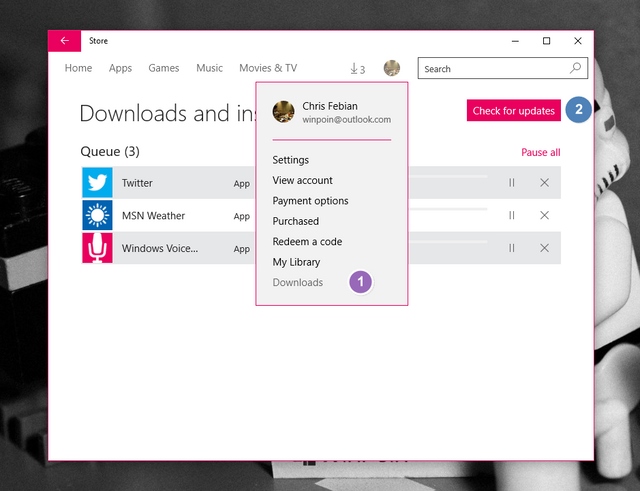Select Redeem a code
The height and width of the screenshot is (491, 640).
(307, 242)
